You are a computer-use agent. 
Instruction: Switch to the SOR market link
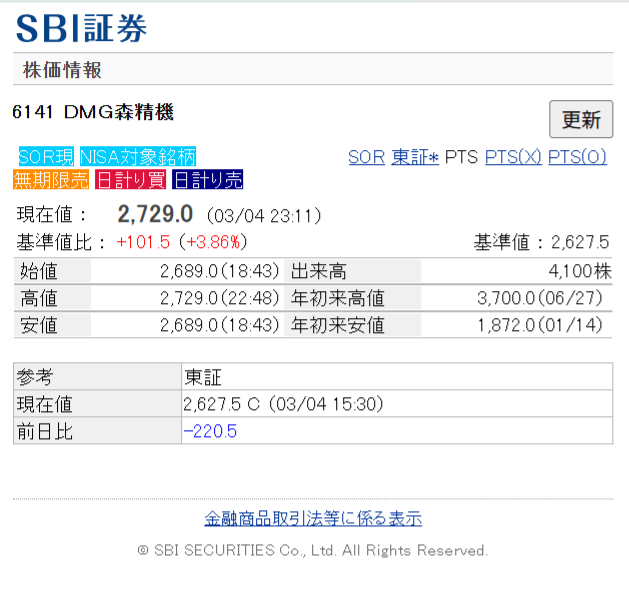pyautogui.click(x=366, y=157)
